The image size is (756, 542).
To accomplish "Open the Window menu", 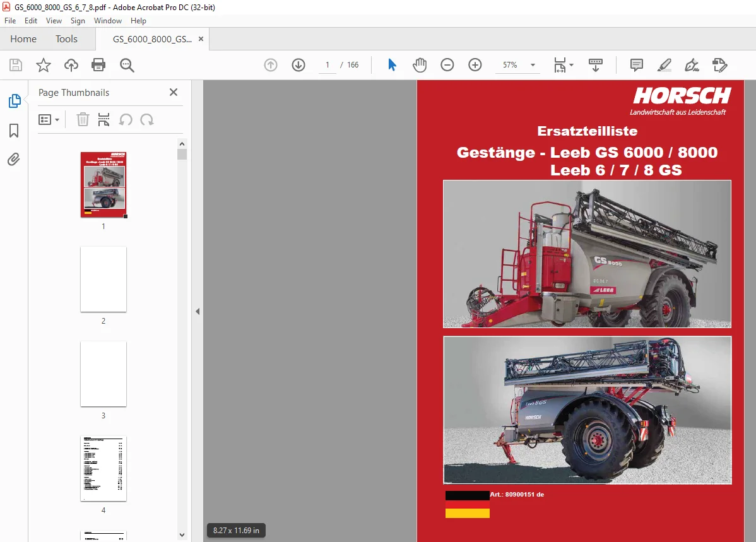I will pyautogui.click(x=107, y=21).
